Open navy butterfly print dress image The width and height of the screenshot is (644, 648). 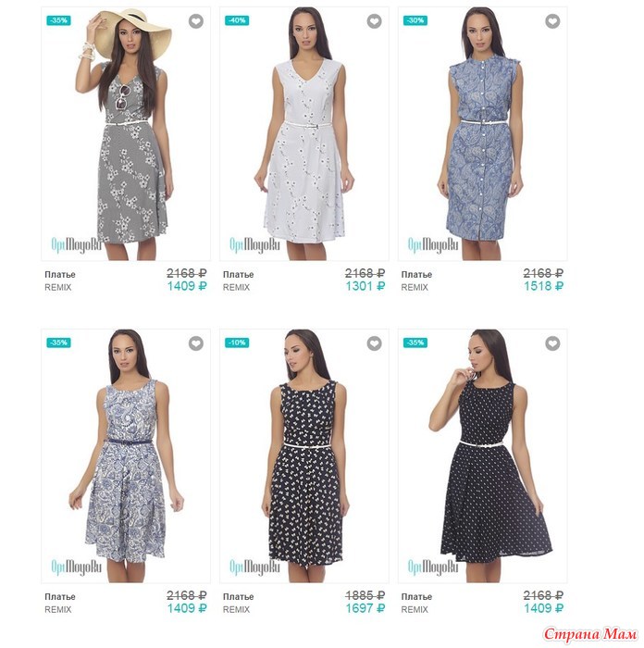(x=304, y=455)
